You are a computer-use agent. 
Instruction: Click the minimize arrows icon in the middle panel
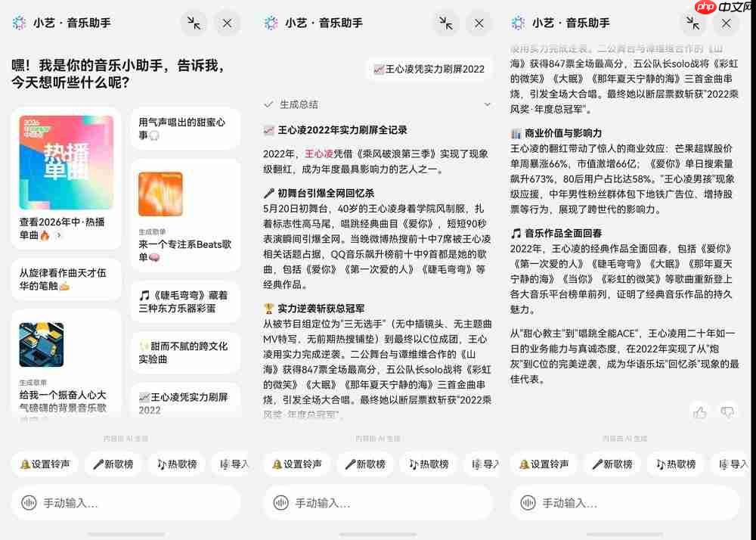pos(445,23)
